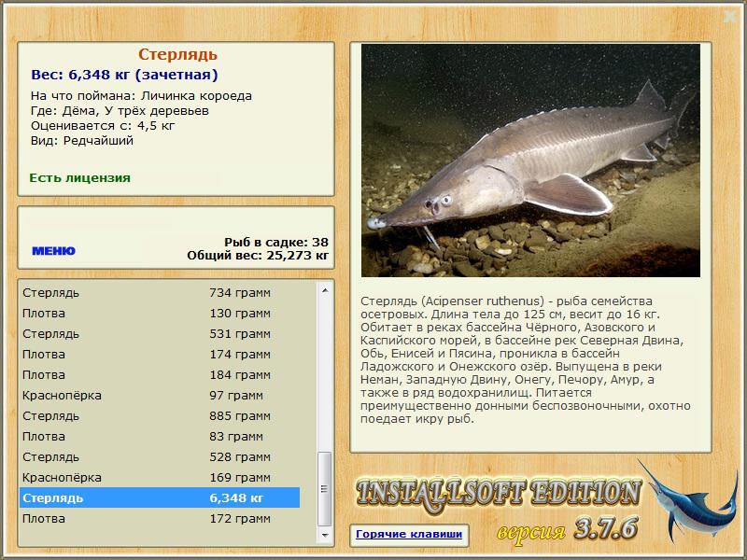Select Плотва 172 грамм row
Viewport: 747px width, 560px height.
pyautogui.click(x=160, y=519)
